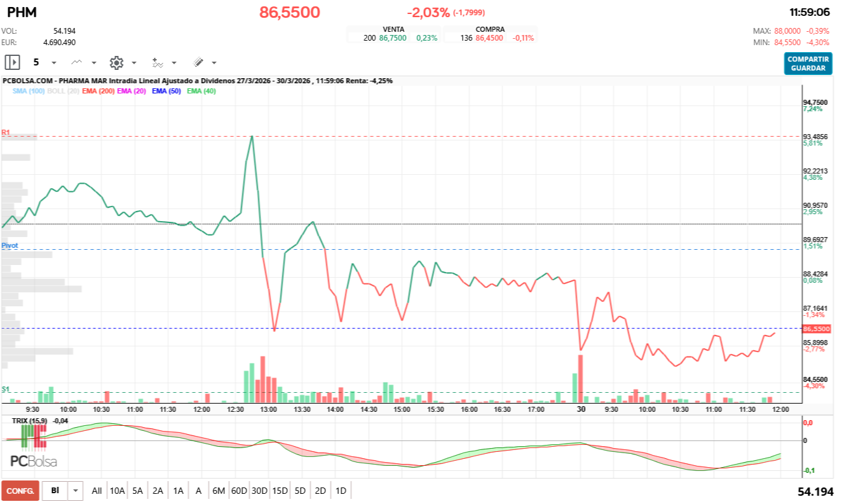The image size is (842, 504).
Task: Expand the BI selector dropdown arrow
Action: point(76,491)
